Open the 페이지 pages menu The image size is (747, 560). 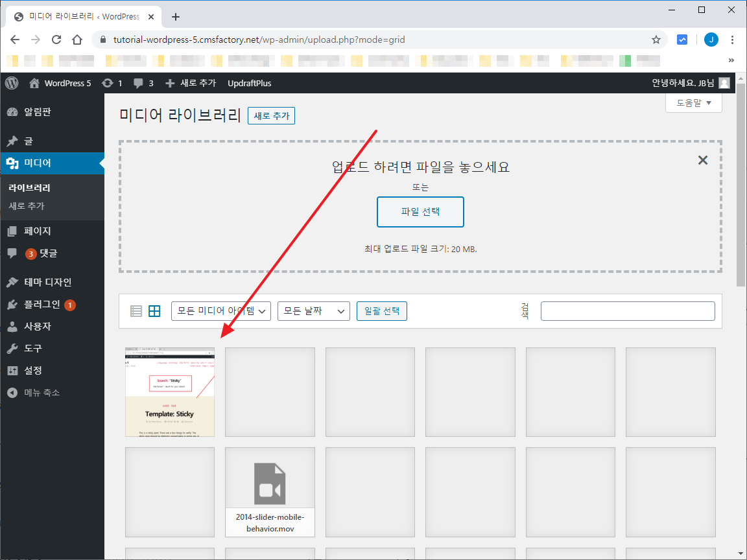[52, 231]
